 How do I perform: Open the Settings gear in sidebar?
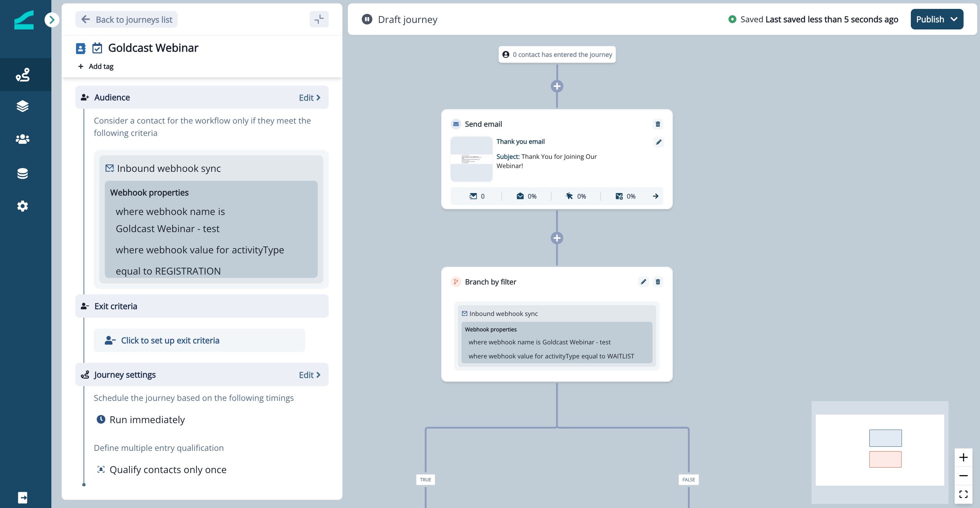coord(23,206)
